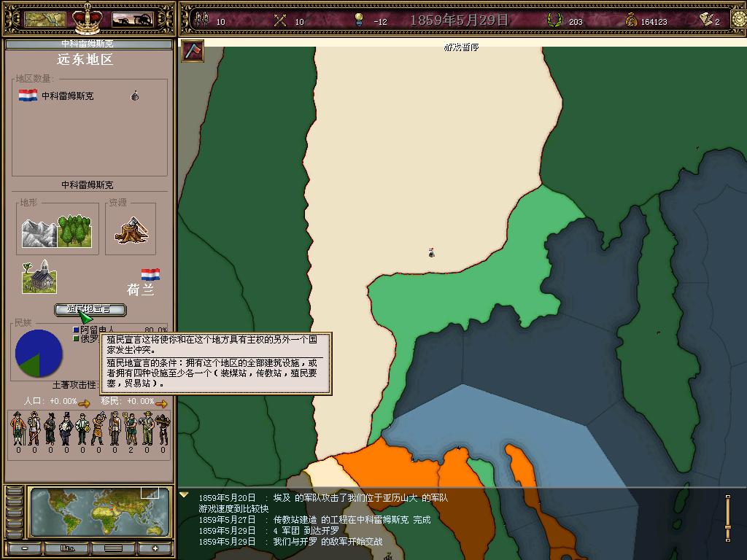This screenshot has height=560, width=747.
Task: Click log line 传教站建造 的工程在中科雷姆斯克 完成
Action: tap(314, 519)
